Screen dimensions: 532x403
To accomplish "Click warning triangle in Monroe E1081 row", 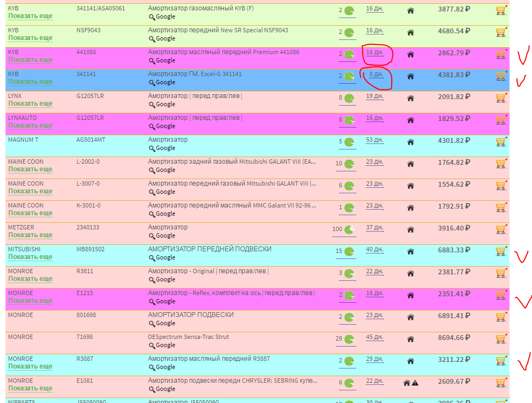I will tap(415, 383).
